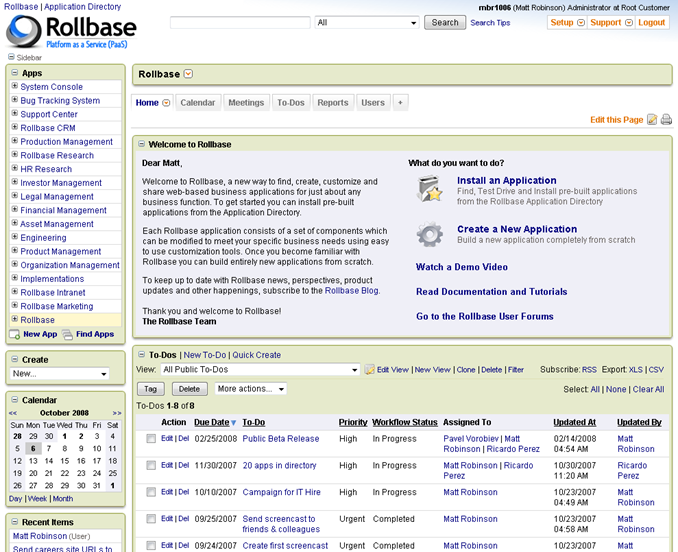
Task: Collapse the To-Dos panel
Action: [x=141, y=354]
